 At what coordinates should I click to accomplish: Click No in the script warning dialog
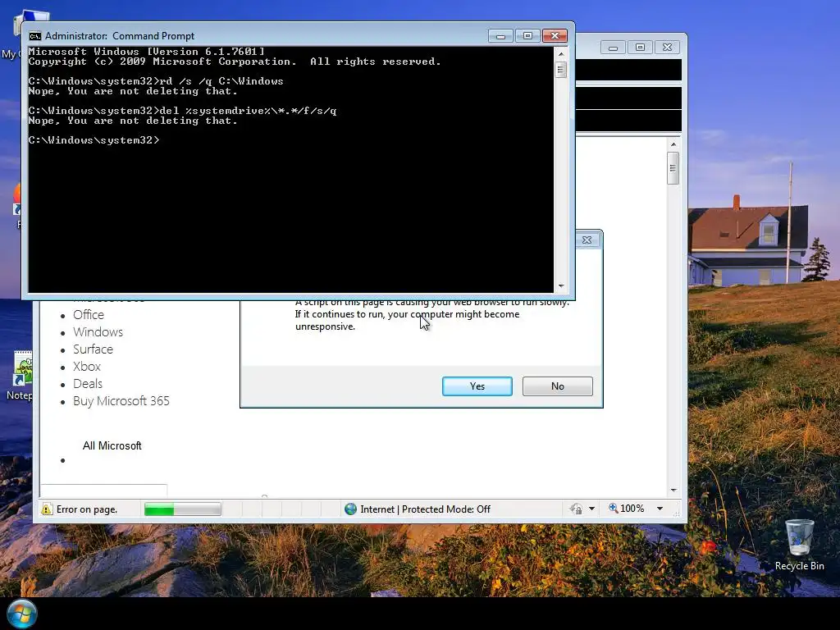557,386
